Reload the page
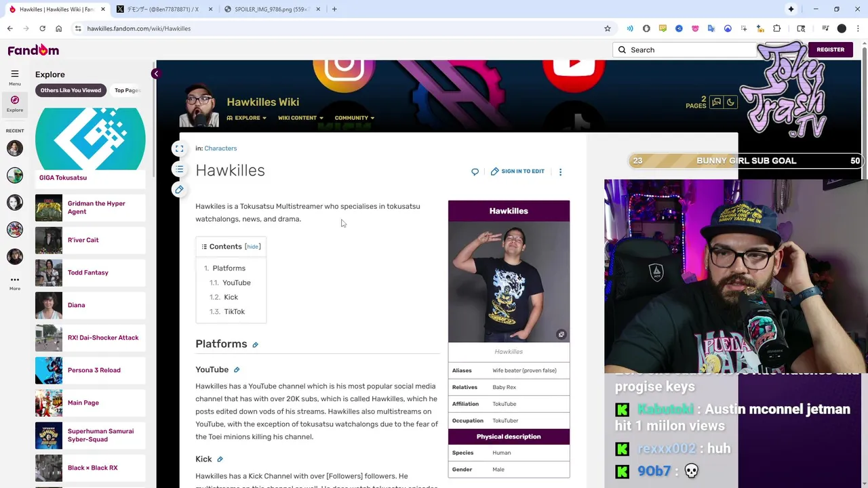Screen dimensions: 868x488 (x=42, y=28)
